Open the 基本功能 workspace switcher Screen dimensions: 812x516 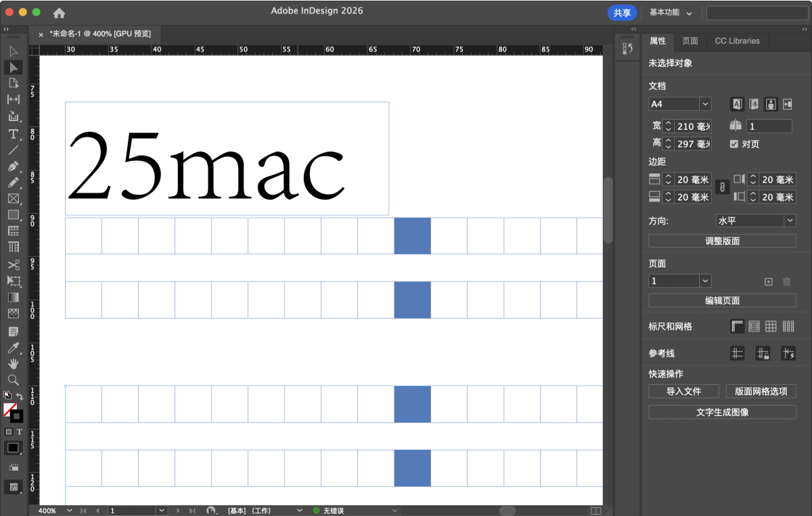[x=671, y=13]
